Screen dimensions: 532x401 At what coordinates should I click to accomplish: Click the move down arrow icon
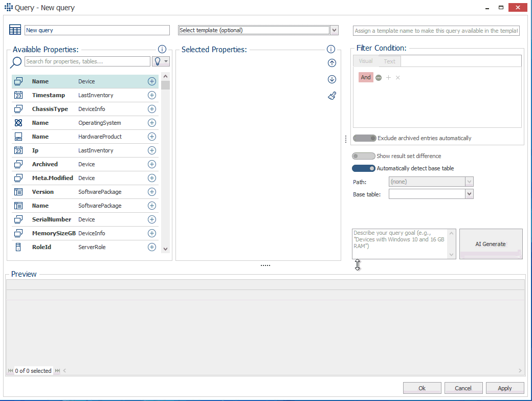coord(331,79)
